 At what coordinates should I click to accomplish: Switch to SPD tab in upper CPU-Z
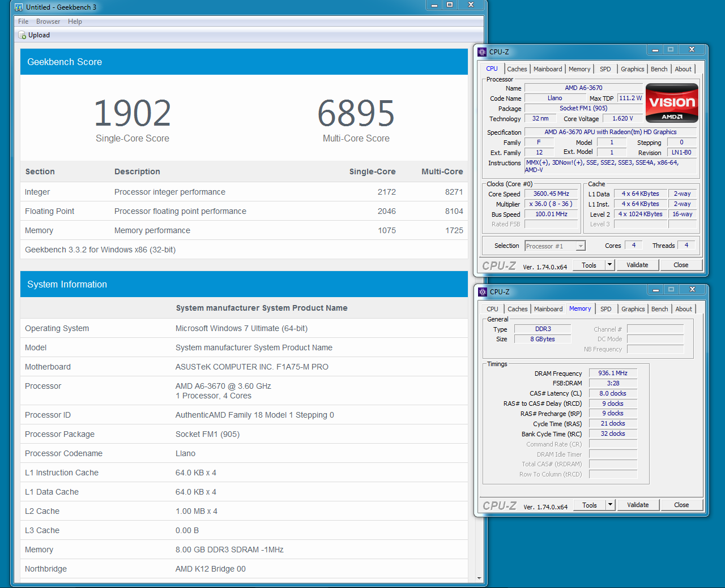tap(605, 69)
